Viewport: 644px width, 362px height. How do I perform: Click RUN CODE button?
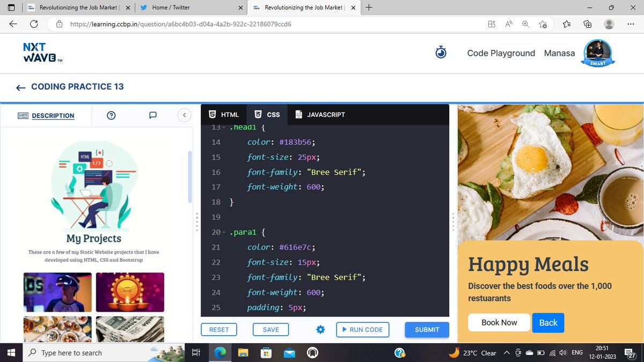coord(362,329)
